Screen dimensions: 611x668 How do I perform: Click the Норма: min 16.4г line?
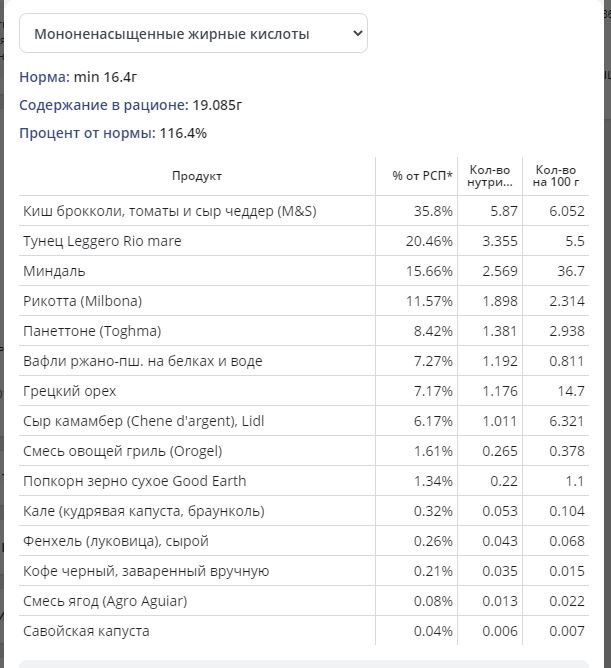(x=78, y=77)
